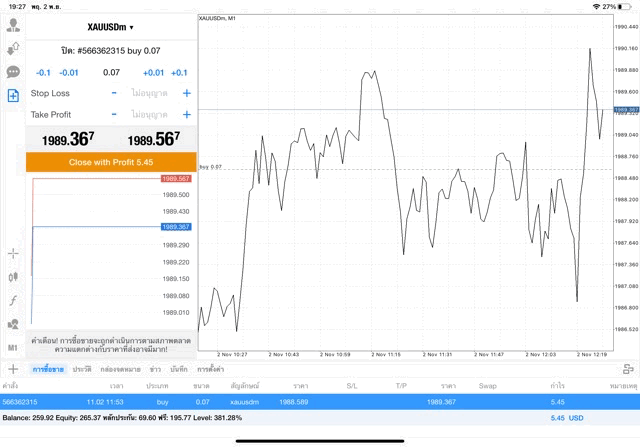Switch to the บันทึก tab
Screen dimensions: 640x447
click(179, 369)
